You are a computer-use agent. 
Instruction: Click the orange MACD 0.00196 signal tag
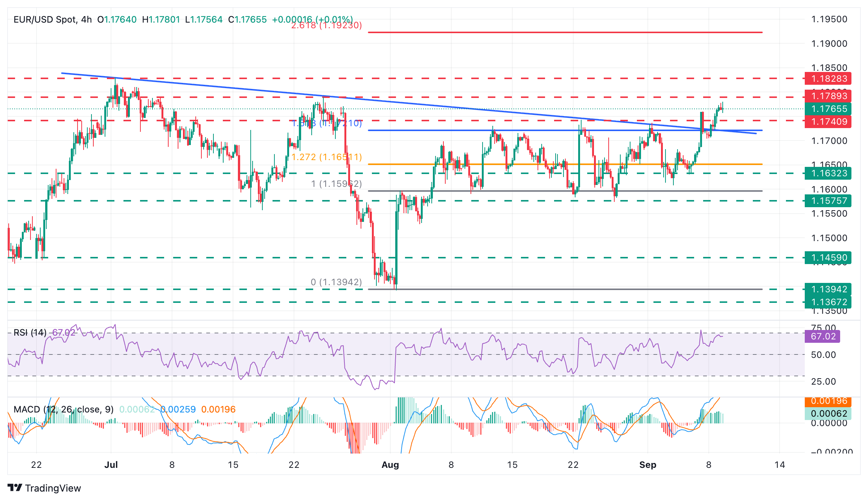point(827,402)
